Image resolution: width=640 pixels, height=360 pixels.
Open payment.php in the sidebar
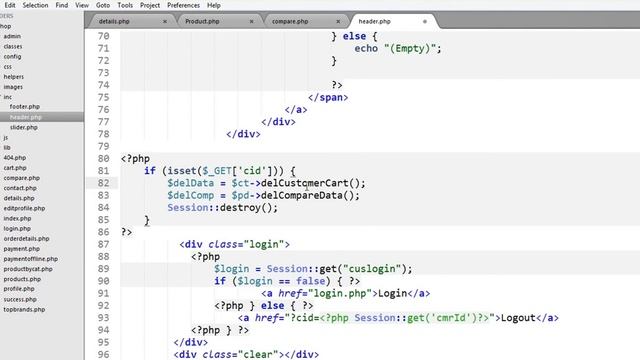click(x=22, y=249)
